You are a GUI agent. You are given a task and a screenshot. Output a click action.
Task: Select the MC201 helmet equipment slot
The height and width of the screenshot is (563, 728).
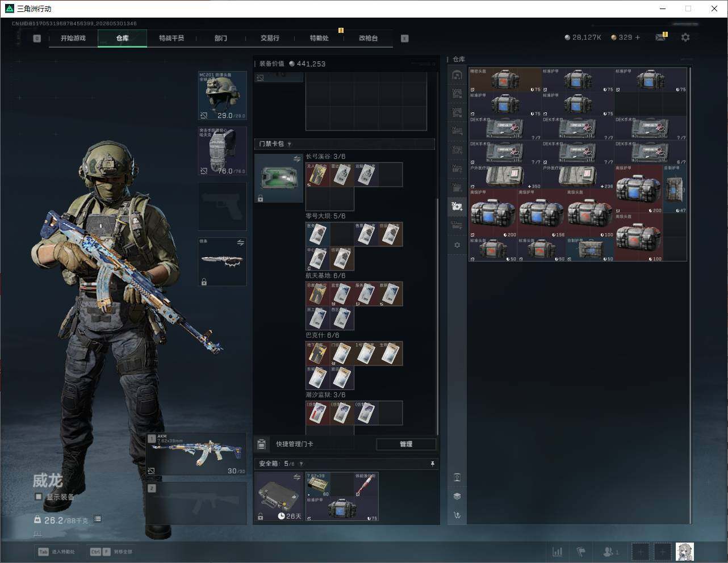pos(222,95)
